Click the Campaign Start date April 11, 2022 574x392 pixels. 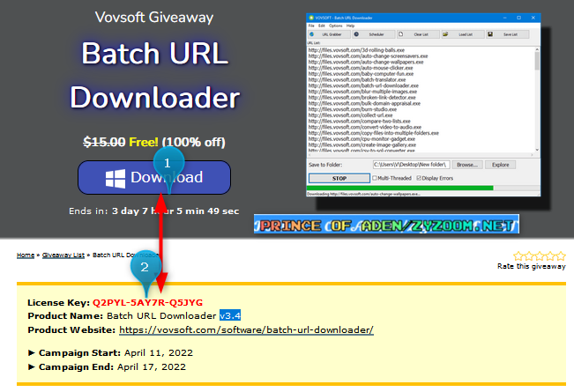click(x=159, y=353)
